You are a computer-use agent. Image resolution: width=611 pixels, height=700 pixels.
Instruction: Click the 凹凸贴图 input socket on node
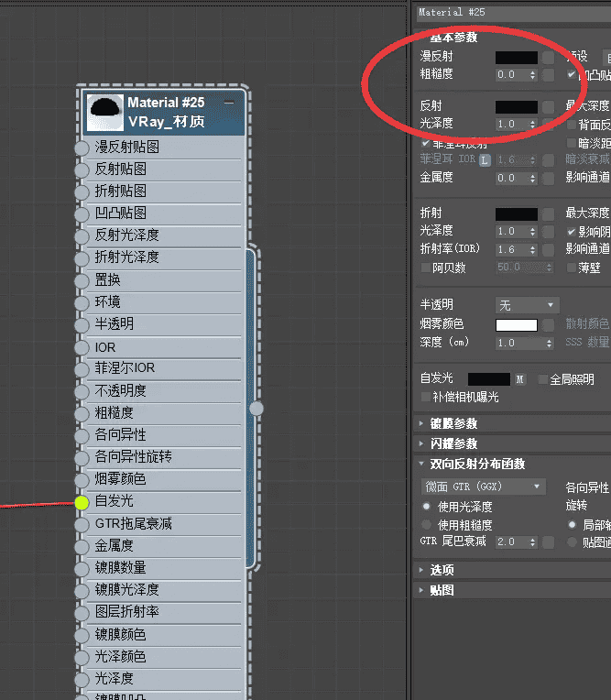(82, 213)
